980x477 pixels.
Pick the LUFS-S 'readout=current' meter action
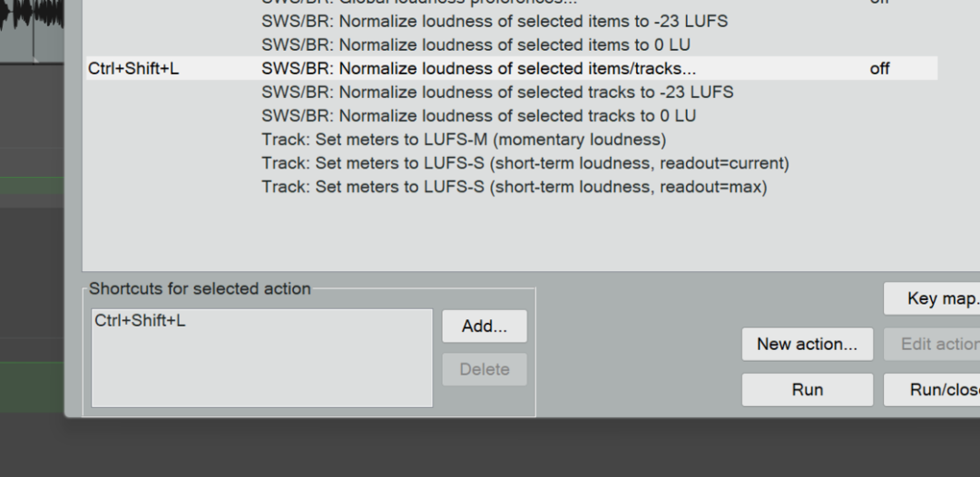(524, 163)
